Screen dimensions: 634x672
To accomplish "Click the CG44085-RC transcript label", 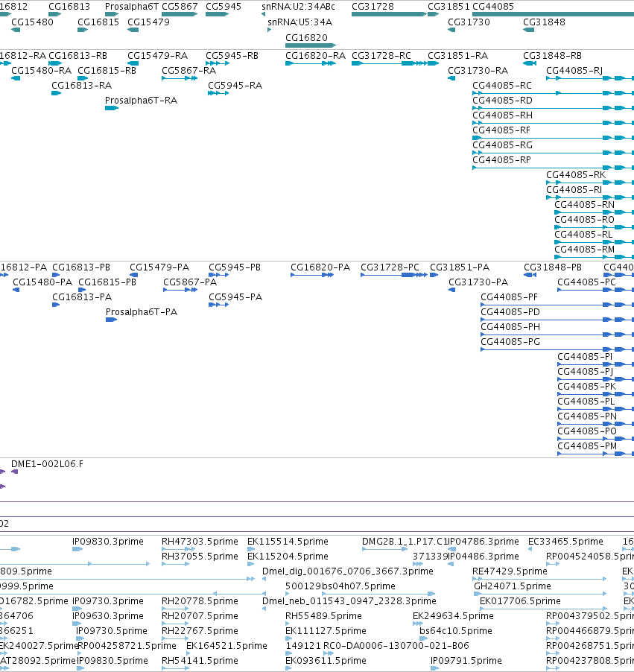I will (501, 85).
